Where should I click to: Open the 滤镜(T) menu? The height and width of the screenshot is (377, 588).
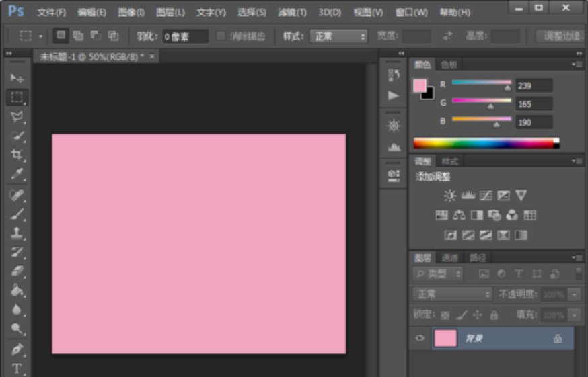tap(292, 13)
